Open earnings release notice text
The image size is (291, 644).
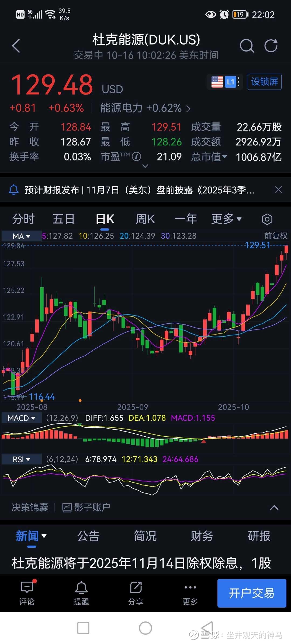[x=140, y=190]
